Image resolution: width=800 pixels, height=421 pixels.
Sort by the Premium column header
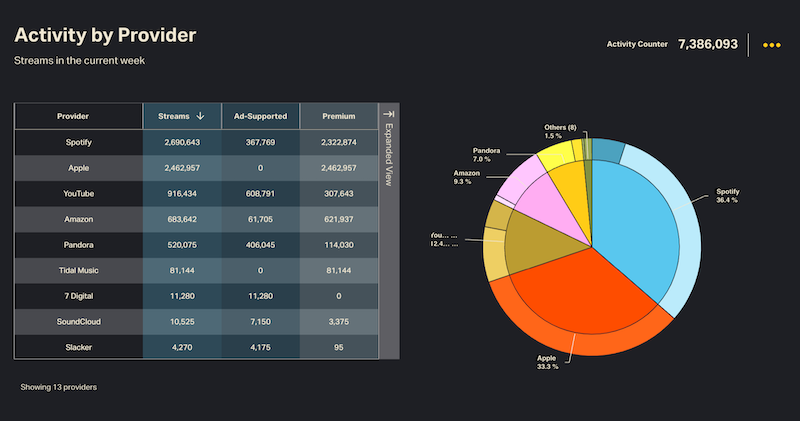tap(338, 116)
